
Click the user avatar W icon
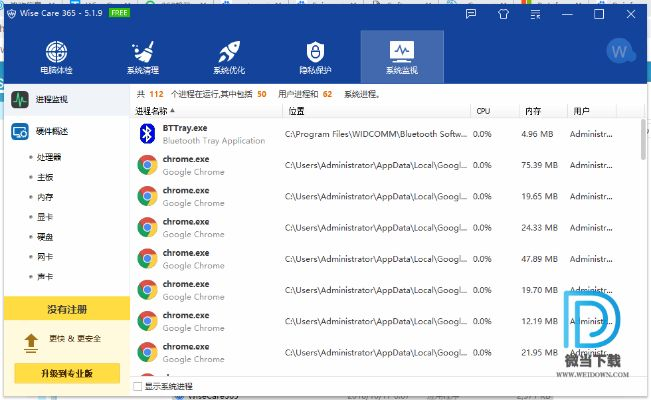pos(619,52)
